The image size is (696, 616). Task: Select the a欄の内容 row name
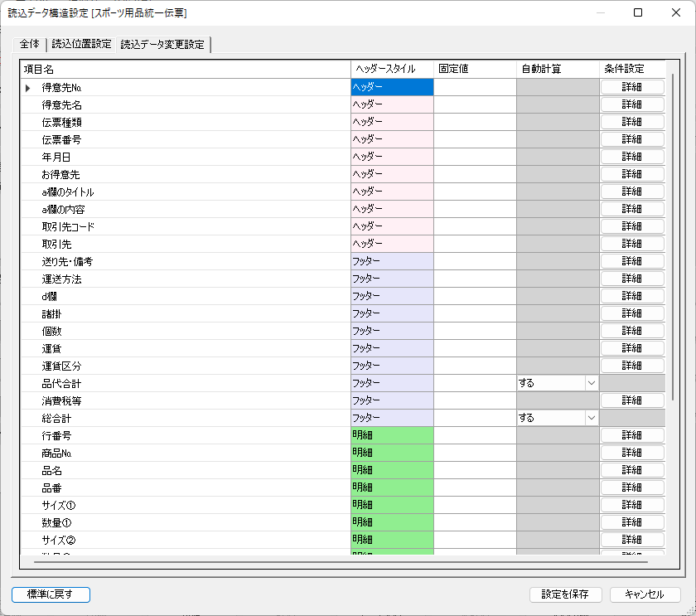pos(63,210)
